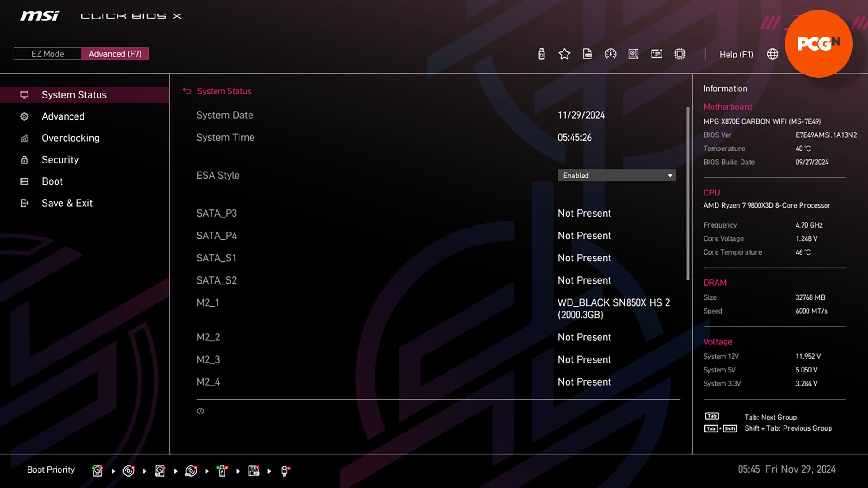
Task: Select the third boot priority hard disk icon
Action: point(160,471)
